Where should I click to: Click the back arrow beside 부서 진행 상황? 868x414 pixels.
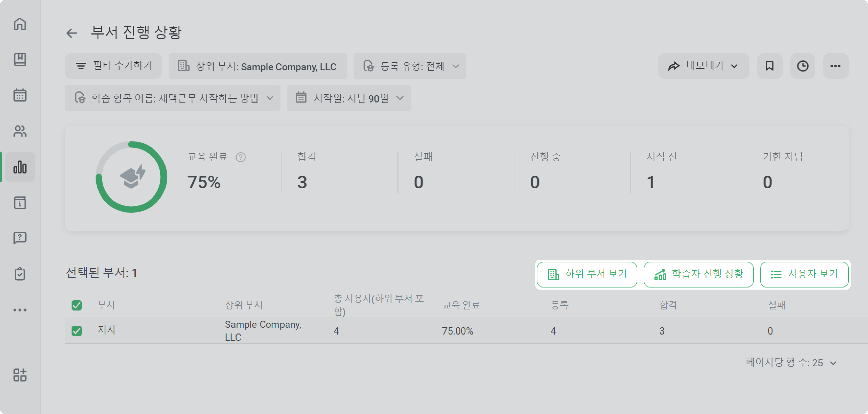coord(71,33)
